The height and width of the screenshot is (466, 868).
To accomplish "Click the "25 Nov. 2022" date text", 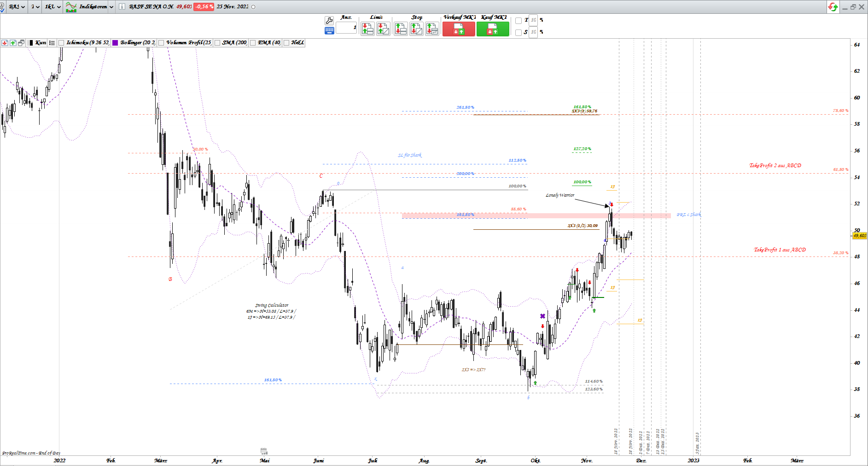I will click(233, 7).
